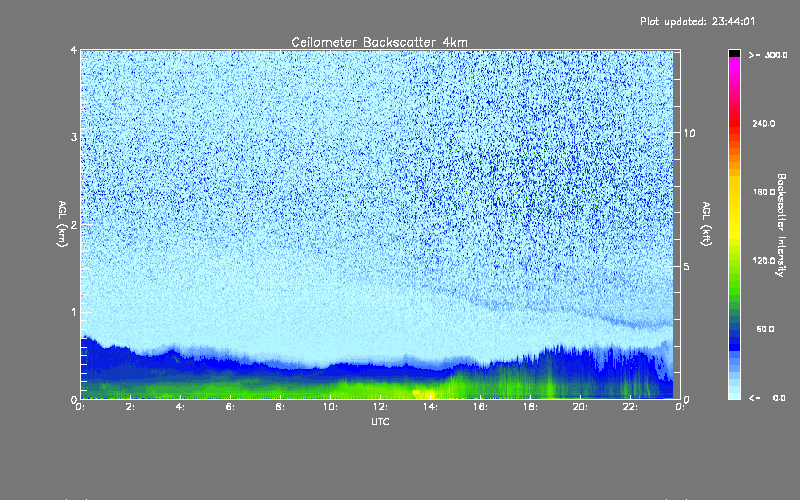This screenshot has height=500, width=800.
Task: Click the '6:' tick label on time axis
Action: click(x=230, y=407)
